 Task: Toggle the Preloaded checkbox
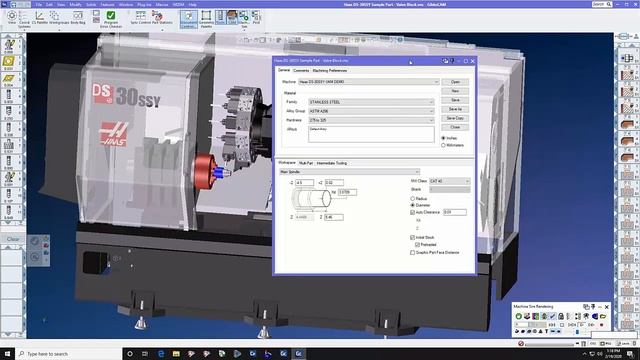click(x=418, y=245)
